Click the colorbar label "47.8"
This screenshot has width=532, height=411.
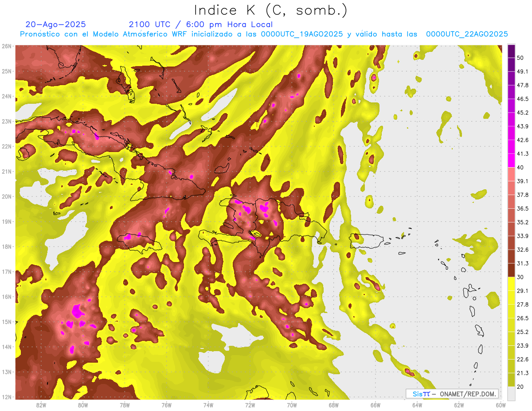point(523,85)
